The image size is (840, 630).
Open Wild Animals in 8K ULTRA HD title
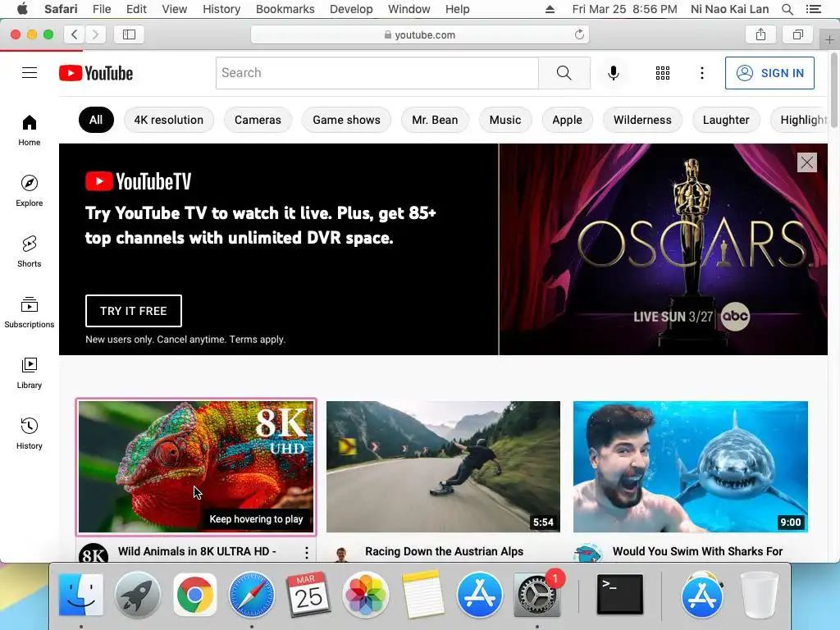[197, 551]
